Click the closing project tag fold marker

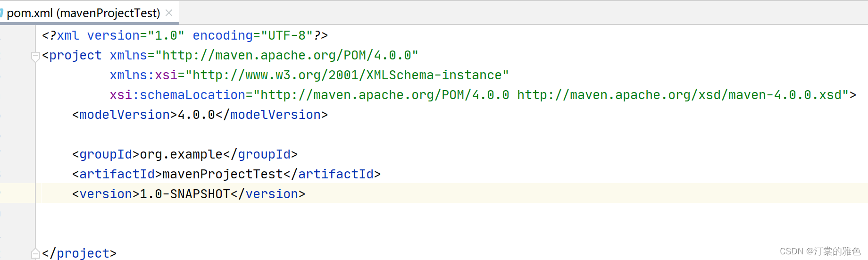(x=35, y=253)
